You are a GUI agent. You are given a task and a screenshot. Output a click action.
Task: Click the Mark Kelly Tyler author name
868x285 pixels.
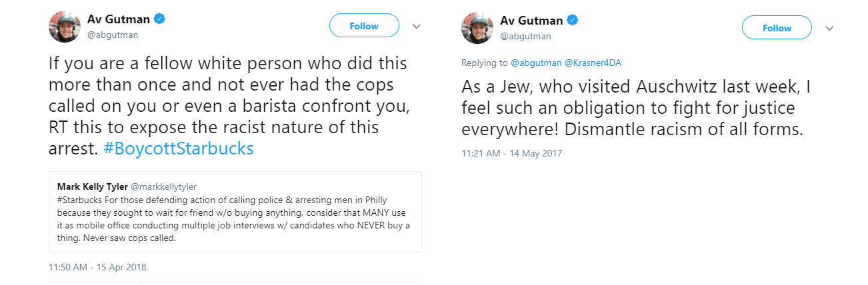[x=93, y=186]
